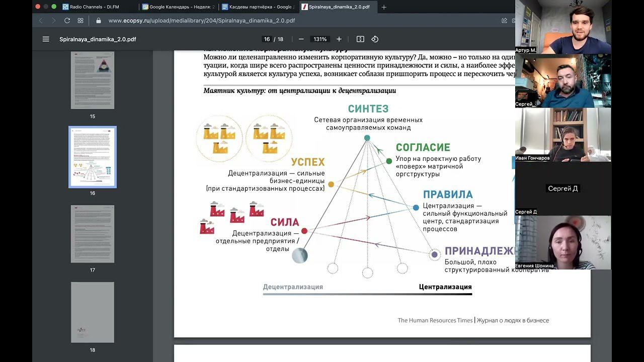Open page 17 thumbnail
Viewport: 644px width, 362px height.
(x=93, y=234)
